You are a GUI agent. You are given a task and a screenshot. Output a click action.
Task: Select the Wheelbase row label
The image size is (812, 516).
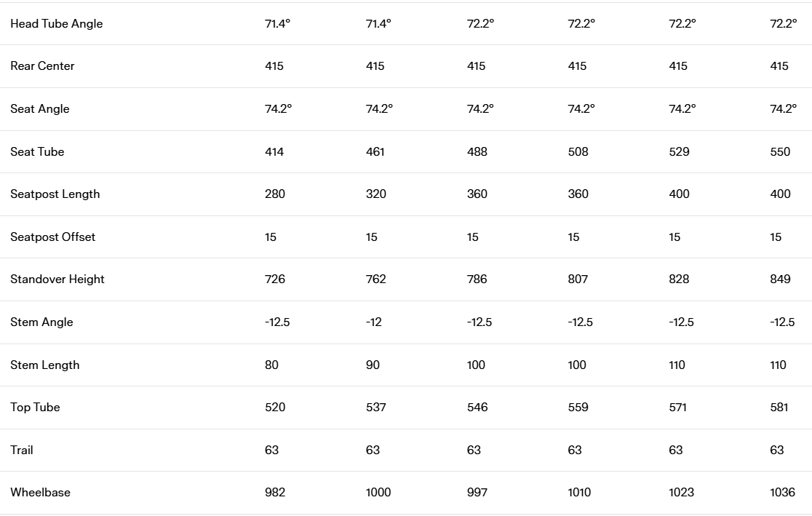coord(41,493)
